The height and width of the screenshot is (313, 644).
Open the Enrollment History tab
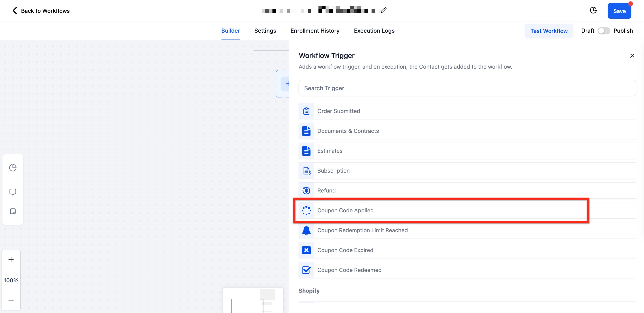pos(315,31)
